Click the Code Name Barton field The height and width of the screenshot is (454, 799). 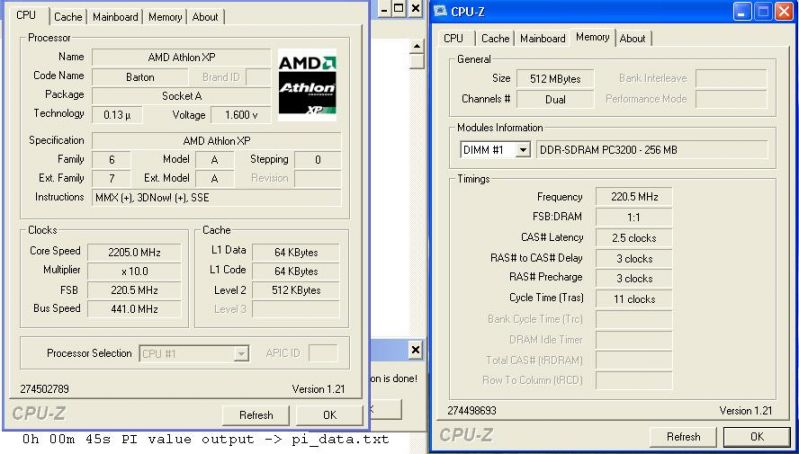[x=140, y=77]
